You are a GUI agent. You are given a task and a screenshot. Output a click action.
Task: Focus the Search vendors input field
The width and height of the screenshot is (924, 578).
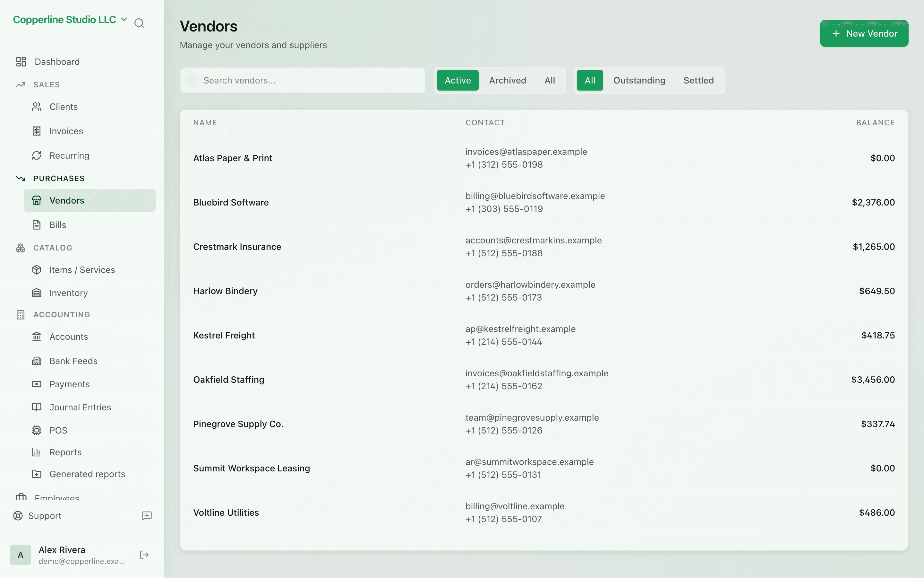point(303,80)
